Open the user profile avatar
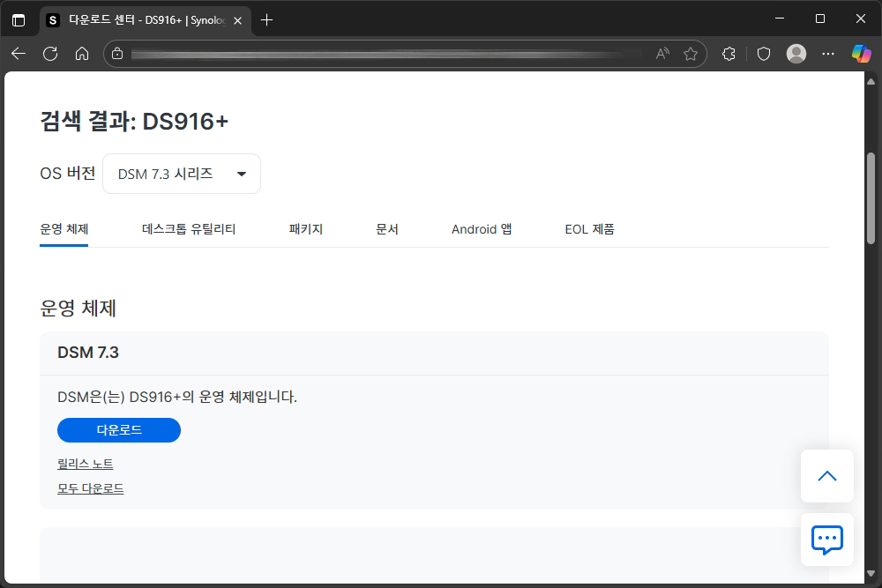This screenshot has height=588, width=882. tap(796, 54)
